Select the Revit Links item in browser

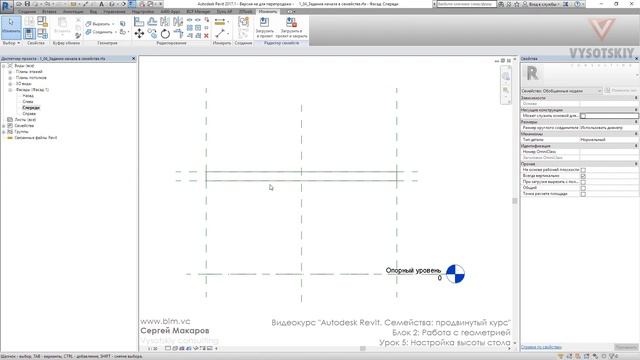[36, 138]
